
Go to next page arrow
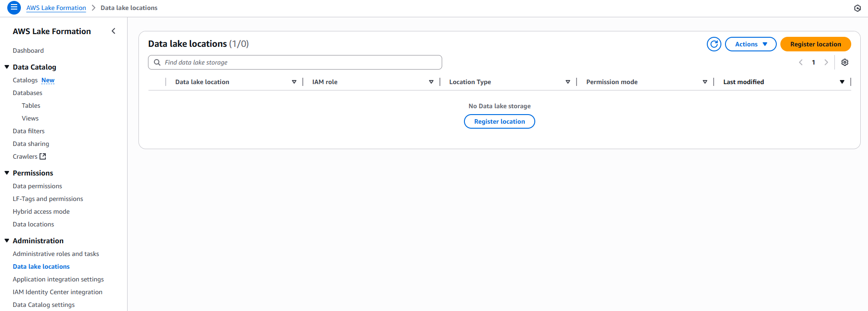pyautogui.click(x=826, y=62)
